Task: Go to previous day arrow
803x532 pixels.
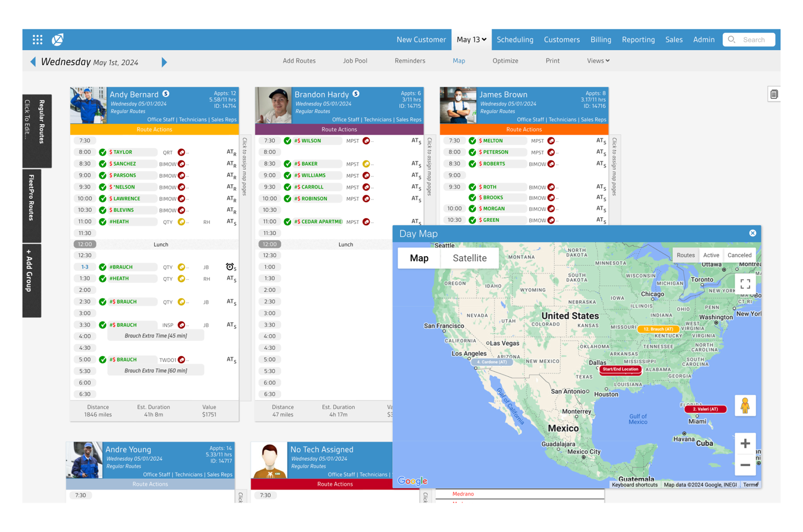Action: [33, 62]
